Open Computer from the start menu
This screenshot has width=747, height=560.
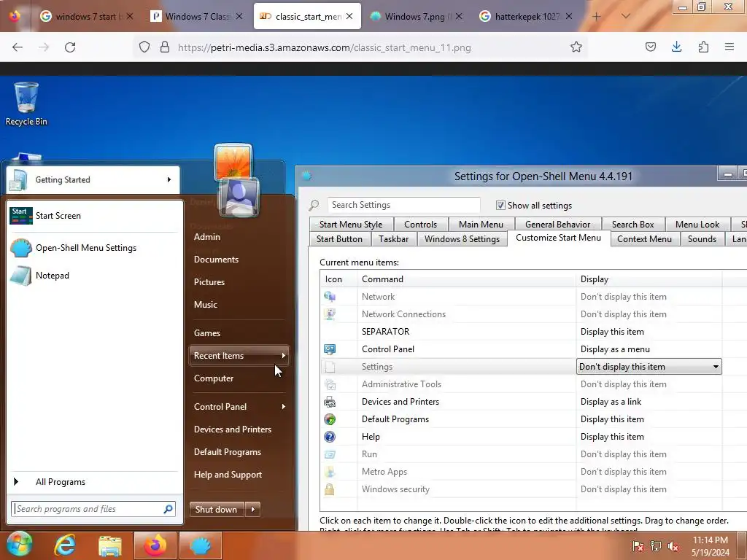point(214,378)
